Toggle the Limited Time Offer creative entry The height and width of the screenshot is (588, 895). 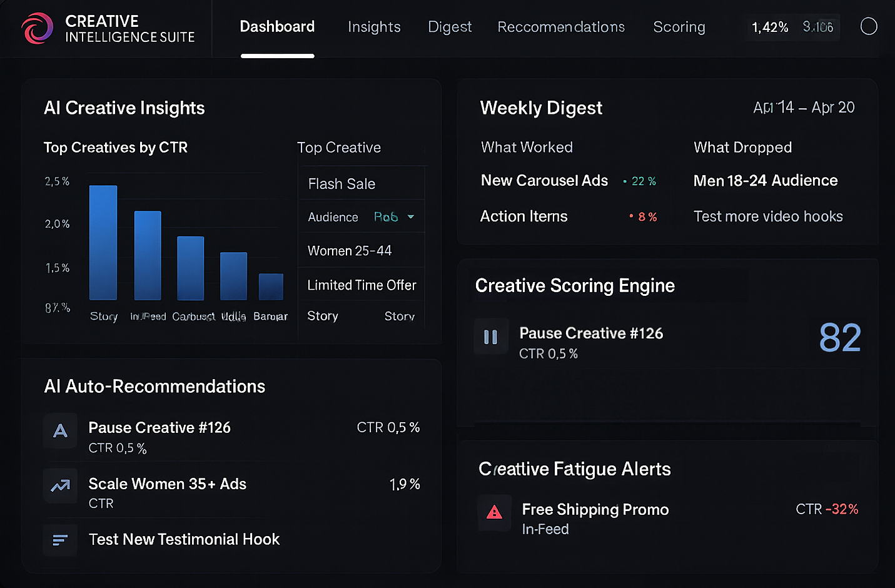362,285
